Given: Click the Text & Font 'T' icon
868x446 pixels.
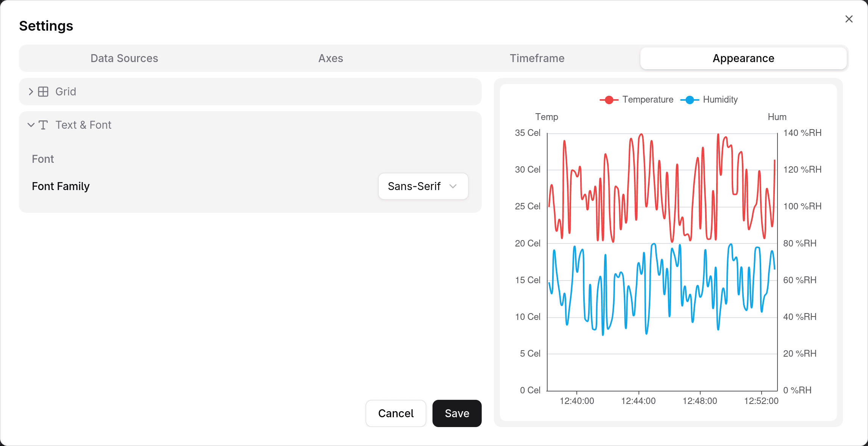Looking at the screenshot, I should [x=43, y=125].
